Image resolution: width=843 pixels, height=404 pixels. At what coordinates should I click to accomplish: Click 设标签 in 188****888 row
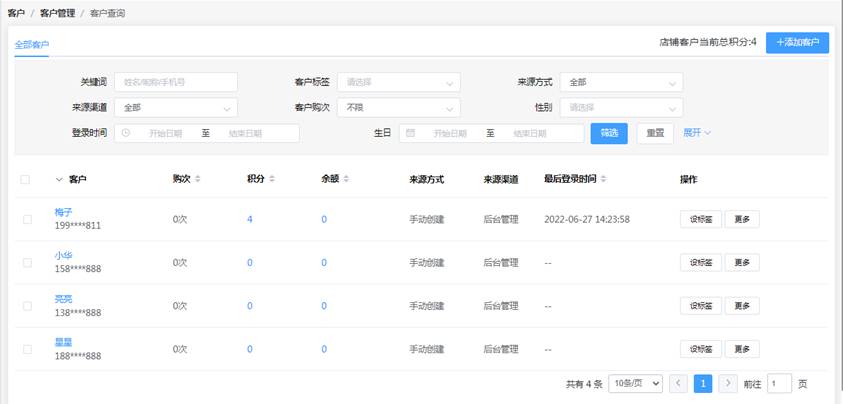[x=701, y=349]
